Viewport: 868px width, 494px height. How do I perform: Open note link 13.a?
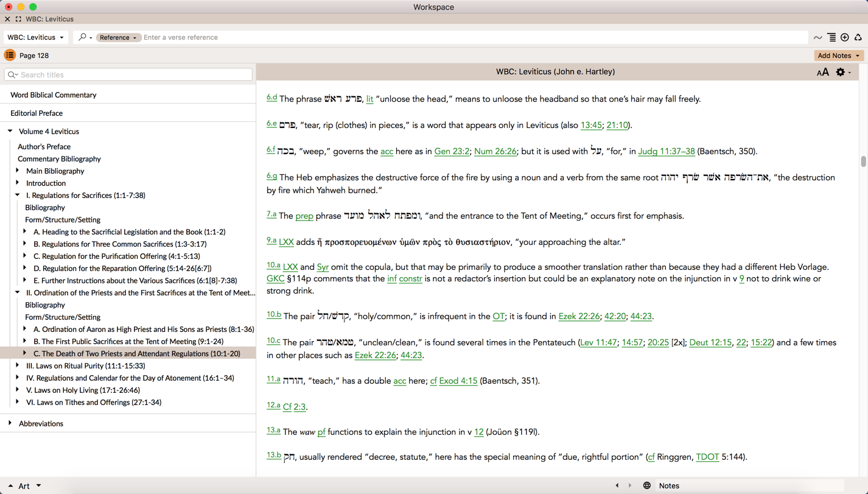(x=273, y=430)
